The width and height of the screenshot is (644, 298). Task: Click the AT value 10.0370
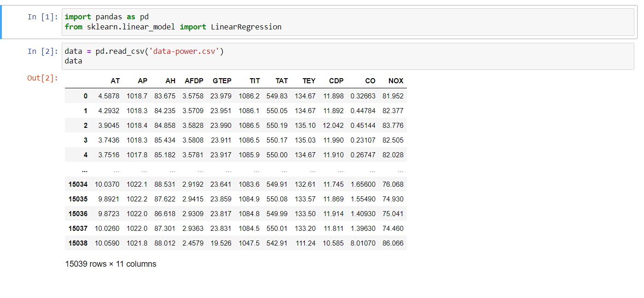pyautogui.click(x=107, y=184)
